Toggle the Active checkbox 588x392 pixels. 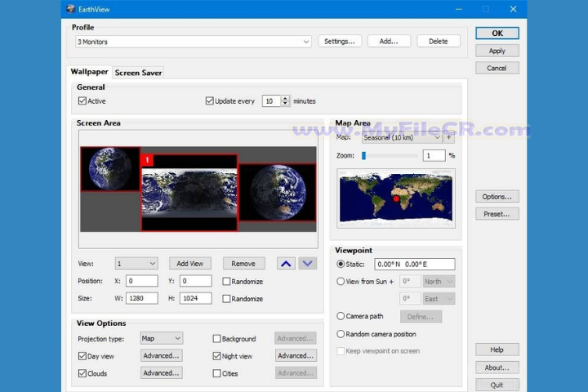point(82,101)
